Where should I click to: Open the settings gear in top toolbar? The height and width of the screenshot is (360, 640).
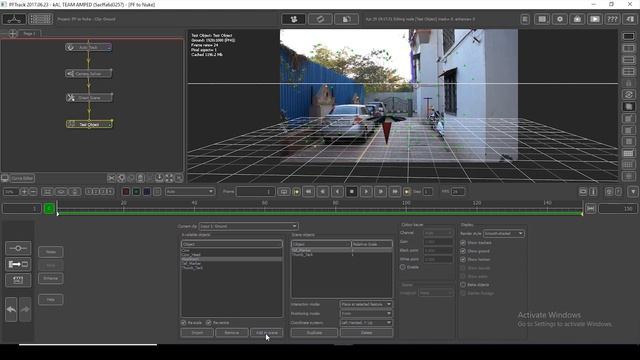pos(560,19)
